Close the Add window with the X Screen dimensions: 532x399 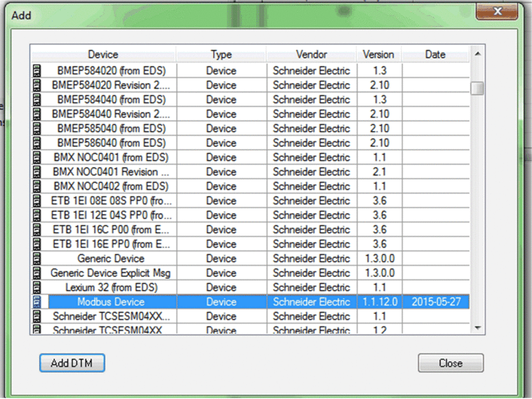click(497, 12)
